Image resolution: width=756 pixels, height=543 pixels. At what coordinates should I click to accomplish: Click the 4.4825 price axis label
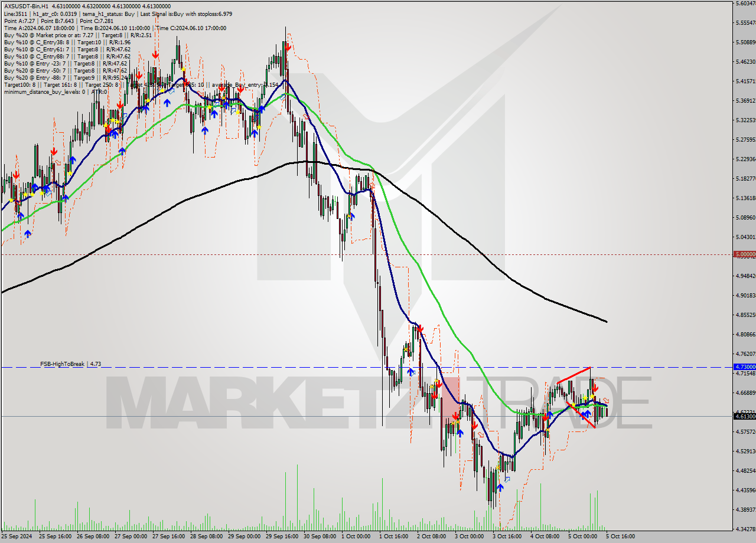[745, 470]
